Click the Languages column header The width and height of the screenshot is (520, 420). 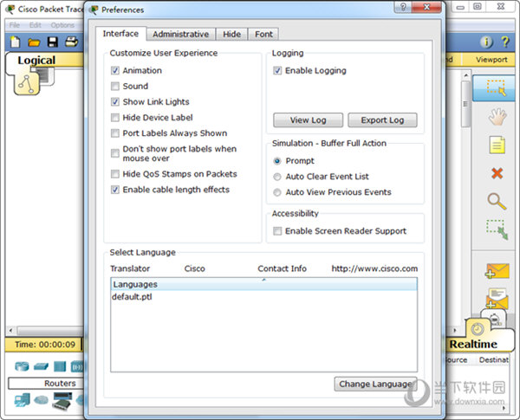click(263, 284)
